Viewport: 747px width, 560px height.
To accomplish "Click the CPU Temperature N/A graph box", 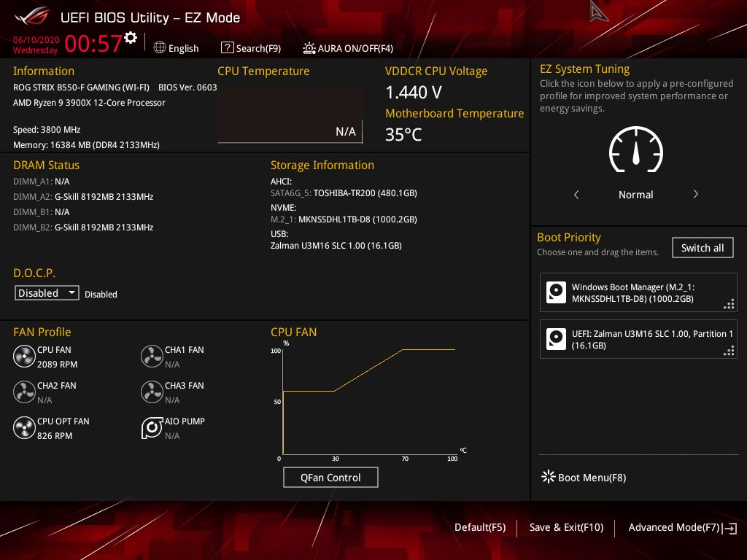I will coord(290,114).
